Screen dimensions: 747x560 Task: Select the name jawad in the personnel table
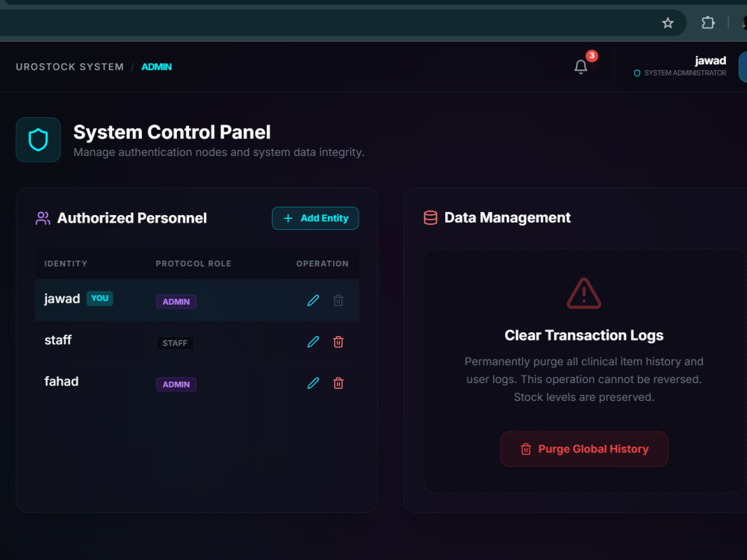[x=62, y=299]
